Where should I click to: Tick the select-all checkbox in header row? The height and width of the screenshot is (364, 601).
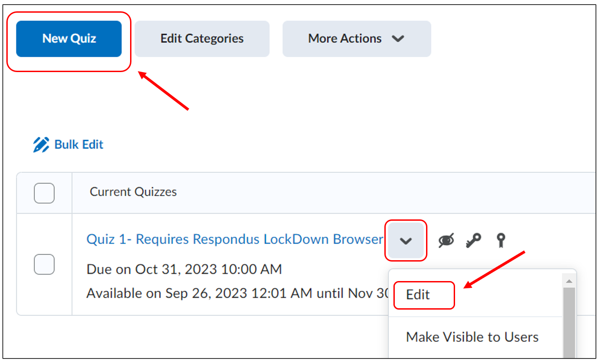44,193
